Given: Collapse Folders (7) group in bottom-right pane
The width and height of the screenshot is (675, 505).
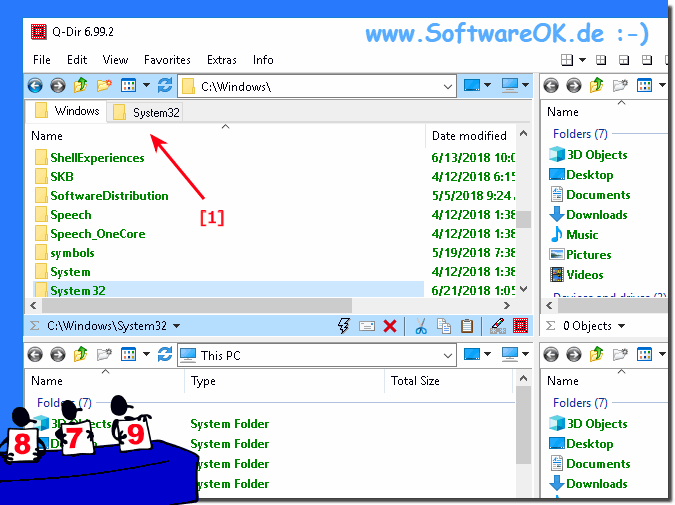Looking at the screenshot, I should tap(580, 403).
